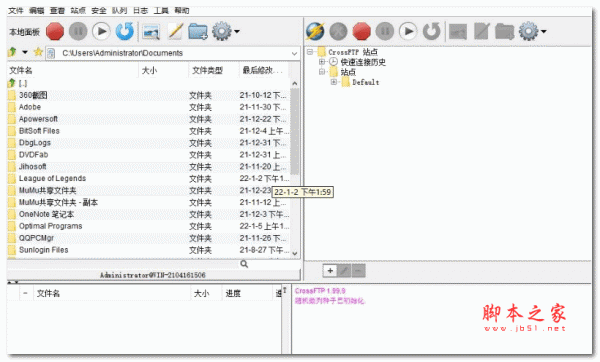Select the Apowersoft folder row
The height and width of the screenshot is (362, 600).
coord(148,119)
